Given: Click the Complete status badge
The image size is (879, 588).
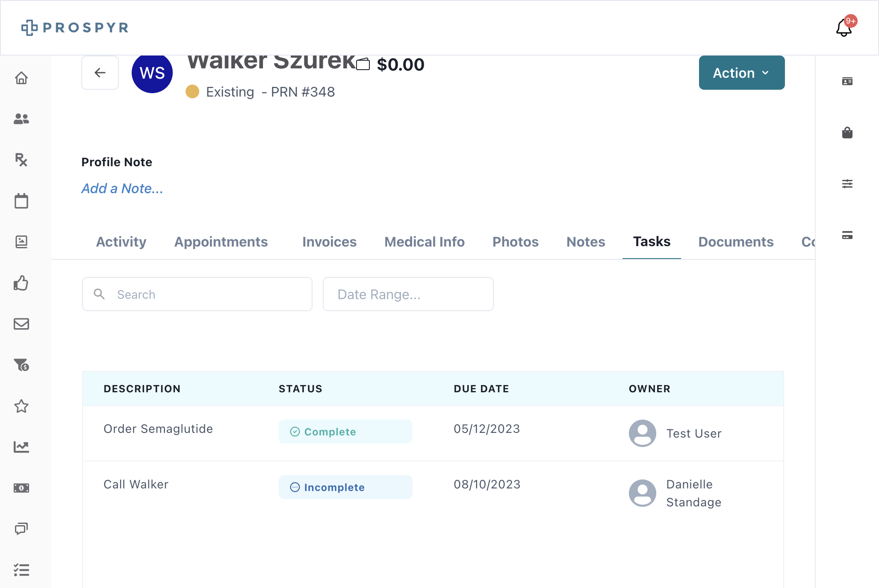Looking at the screenshot, I should click(345, 432).
